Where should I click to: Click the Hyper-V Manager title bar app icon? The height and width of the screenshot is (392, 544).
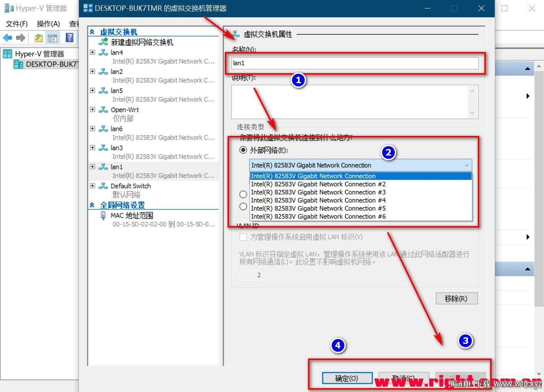pyautogui.click(x=8, y=8)
